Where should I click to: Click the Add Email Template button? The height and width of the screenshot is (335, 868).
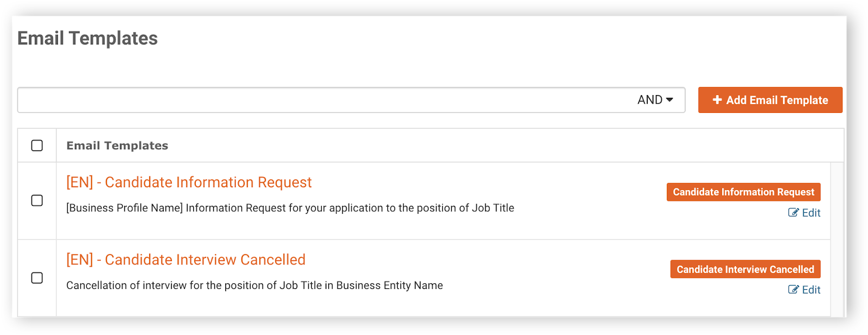pos(770,100)
